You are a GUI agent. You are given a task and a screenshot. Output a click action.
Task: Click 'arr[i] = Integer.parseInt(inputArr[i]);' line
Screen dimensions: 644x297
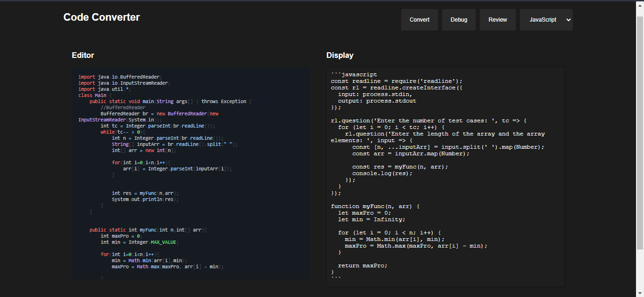[x=178, y=169]
